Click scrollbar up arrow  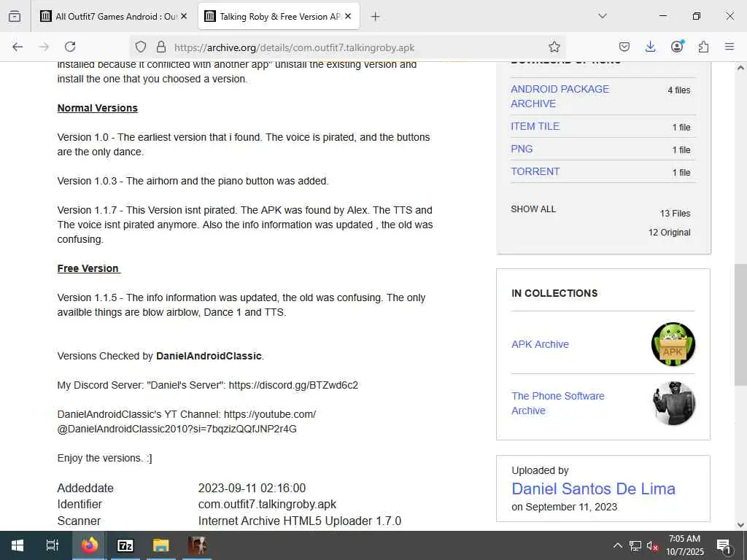click(x=740, y=68)
